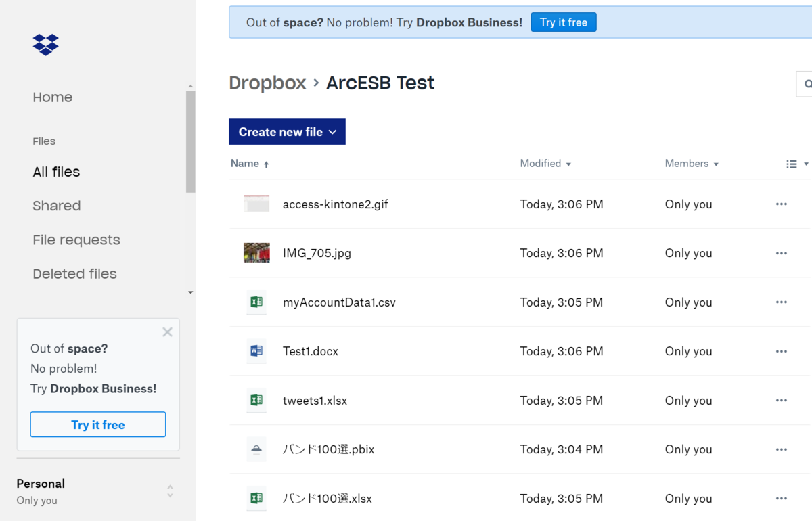The image size is (812, 521).
Task: Open more options for access-kintone2.gif
Action: tap(782, 204)
